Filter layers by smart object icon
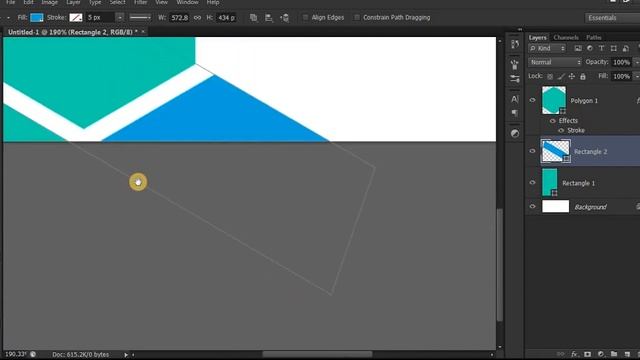Viewport: 640px width, 360px height. point(626,48)
